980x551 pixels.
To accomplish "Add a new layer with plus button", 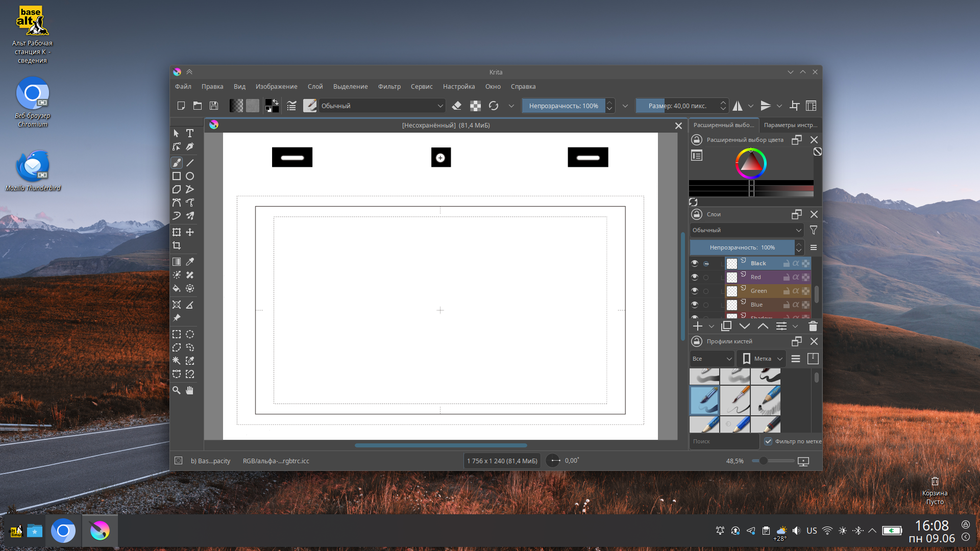I will (x=698, y=326).
